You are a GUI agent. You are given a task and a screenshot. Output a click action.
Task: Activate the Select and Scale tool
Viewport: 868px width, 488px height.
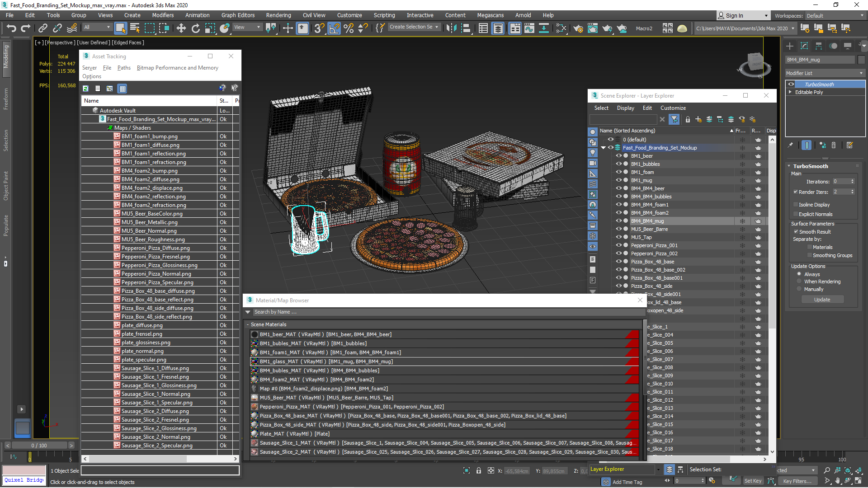[x=210, y=28]
